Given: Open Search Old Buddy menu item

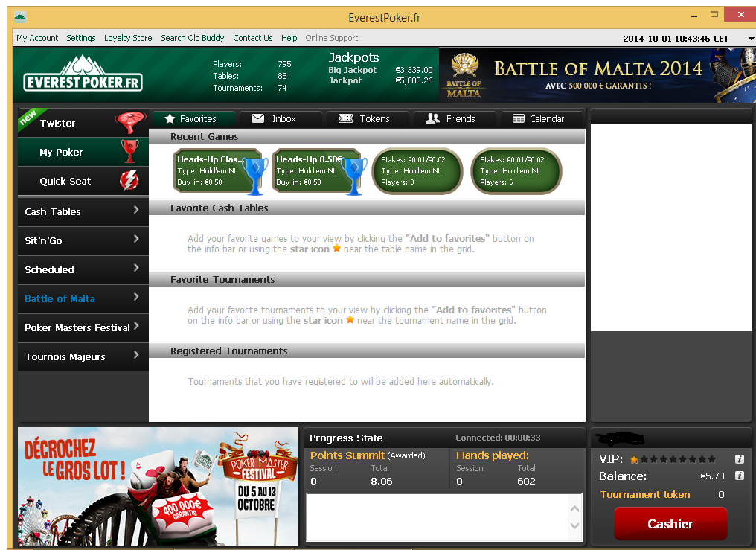Looking at the screenshot, I should point(193,38).
